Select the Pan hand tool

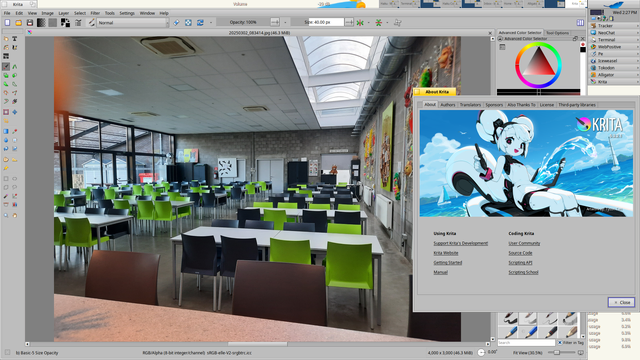[x=15, y=215]
